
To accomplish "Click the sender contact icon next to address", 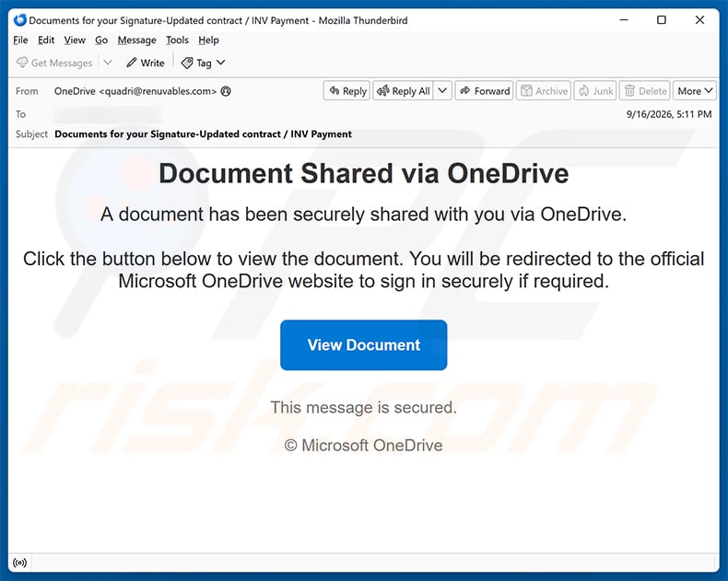I will (x=226, y=91).
